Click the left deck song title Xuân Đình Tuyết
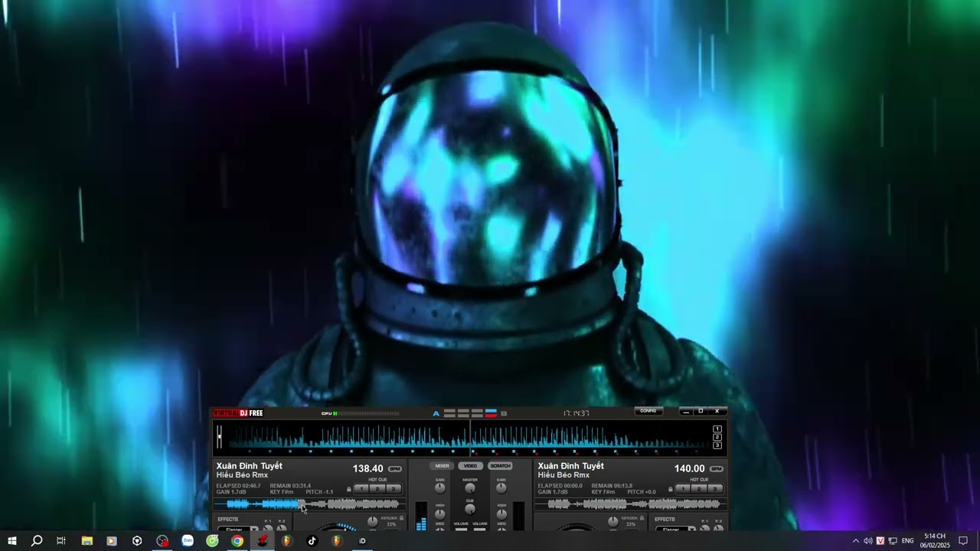980x551 pixels. pyautogui.click(x=250, y=466)
